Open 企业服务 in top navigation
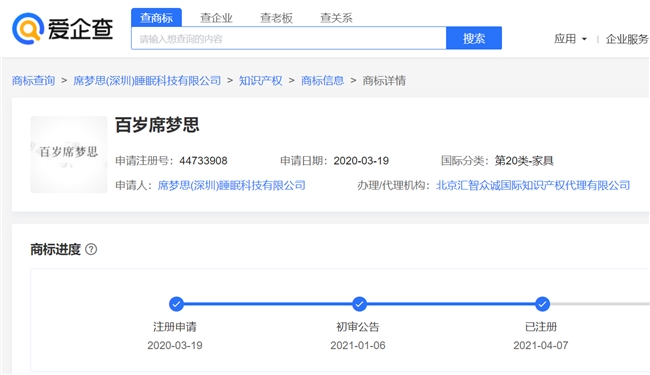This screenshot has width=650, height=375. (627, 39)
